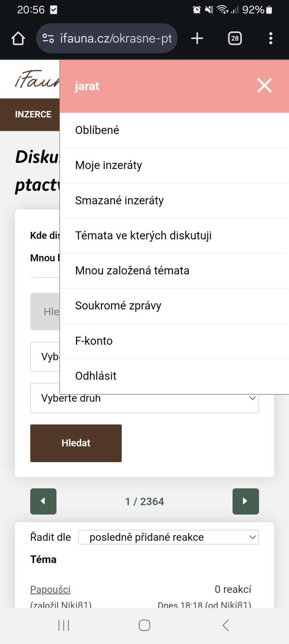Open the browser three-dot menu
Screen dimensions: 289x644
[270, 39]
